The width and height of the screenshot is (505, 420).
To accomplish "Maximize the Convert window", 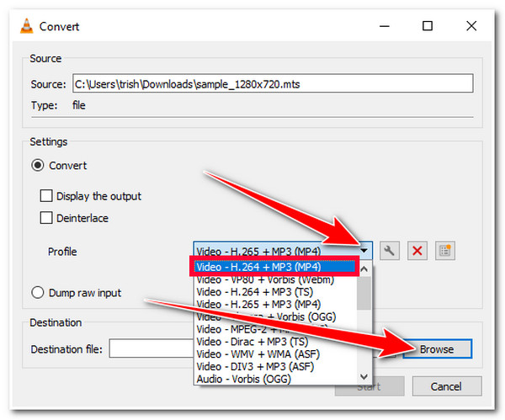I will 428,26.
